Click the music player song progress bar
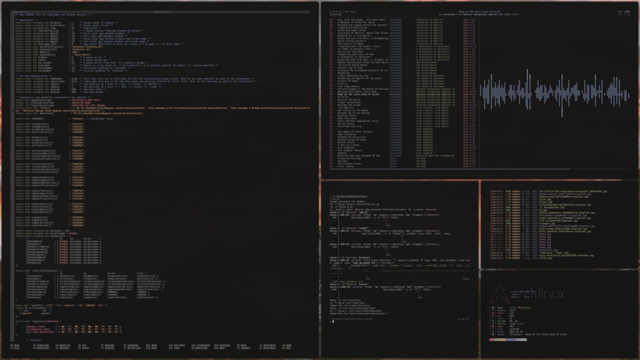This screenshot has width=640, height=360. click(481, 169)
